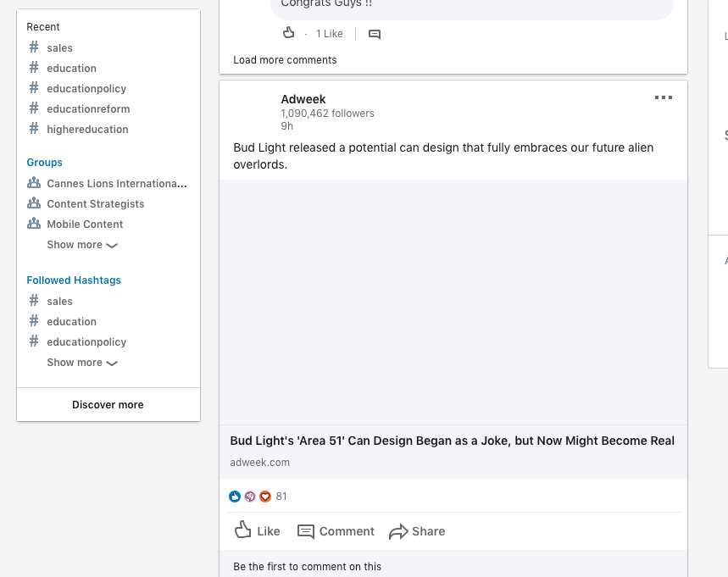Open the Cannes Lions International group
The width and height of the screenshot is (728, 577).
click(x=116, y=184)
